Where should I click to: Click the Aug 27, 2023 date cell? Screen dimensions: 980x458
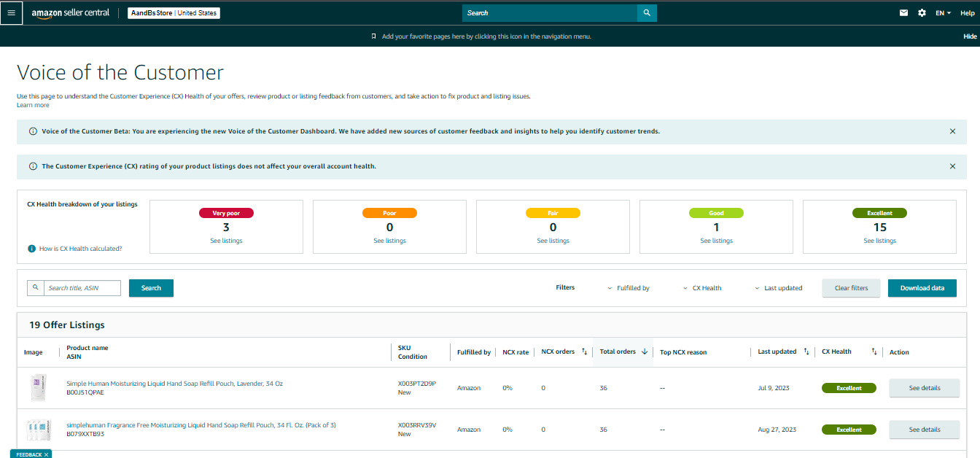click(x=777, y=430)
